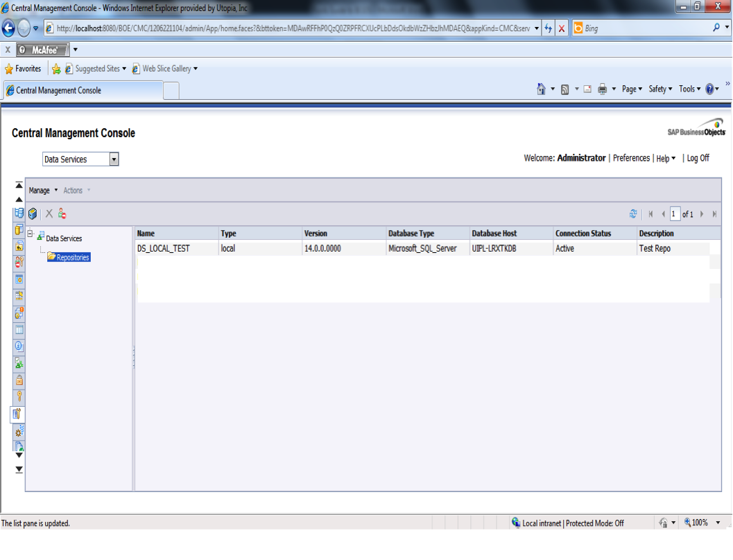Open the Tools menu dropdown

(x=689, y=89)
